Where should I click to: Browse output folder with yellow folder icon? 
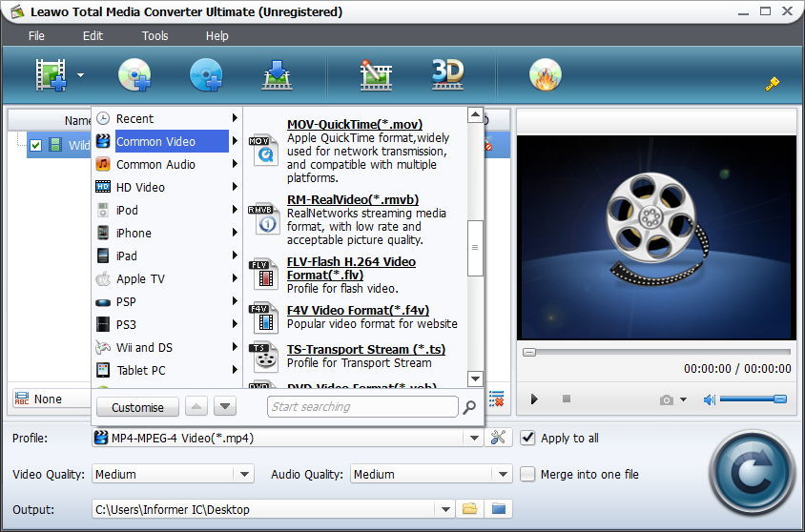[470, 509]
